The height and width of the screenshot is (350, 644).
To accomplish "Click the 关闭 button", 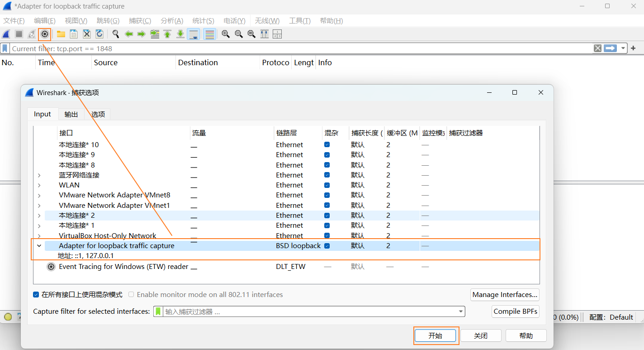I will (x=481, y=336).
